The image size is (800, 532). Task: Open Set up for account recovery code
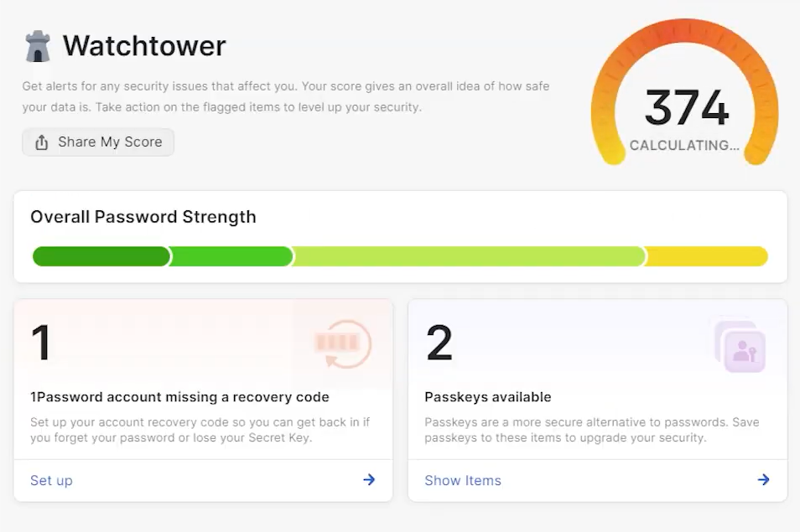51,479
